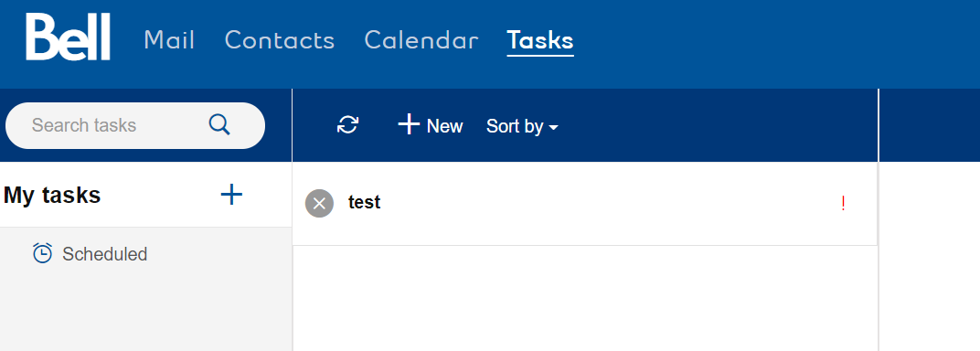The image size is (980, 351).
Task: Open the Mail tab
Action: [x=169, y=40]
